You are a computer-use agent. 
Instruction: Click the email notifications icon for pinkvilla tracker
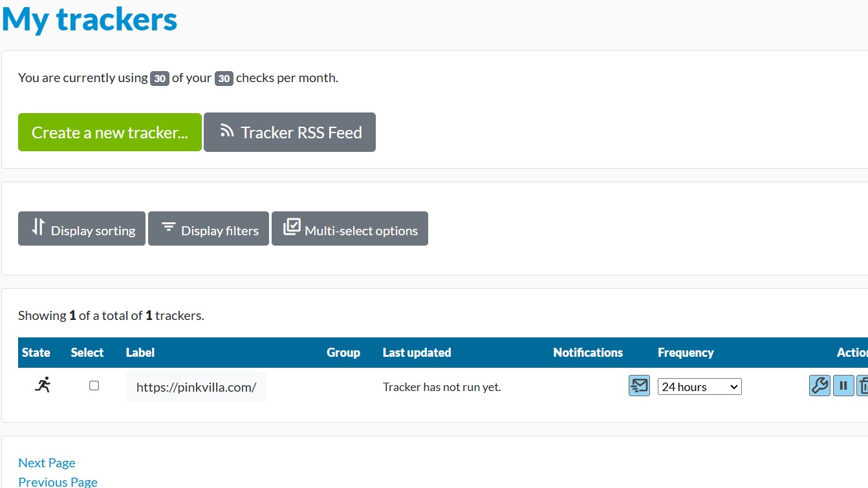click(x=639, y=387)
